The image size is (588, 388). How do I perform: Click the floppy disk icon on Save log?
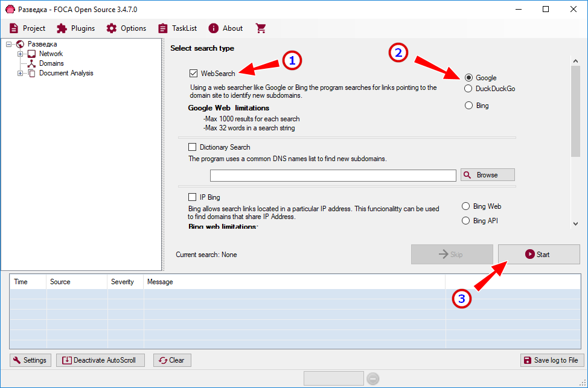click(528, 360)
